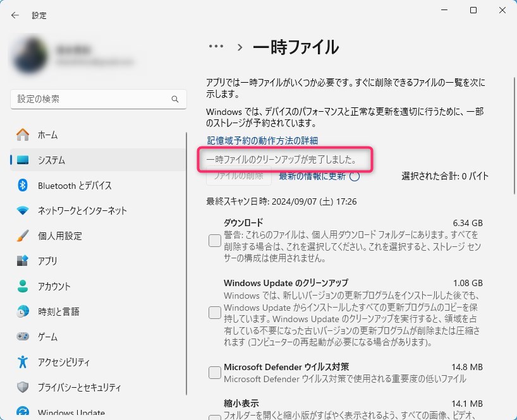Click the アクセシビリティ figure icon
Viewport: 517px width, 420px height.
click(23, 362)
